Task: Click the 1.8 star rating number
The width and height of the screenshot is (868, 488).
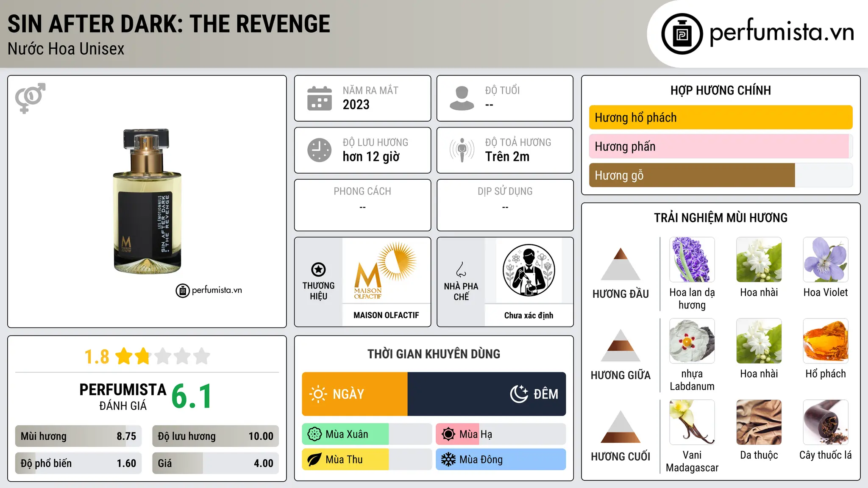Action: pyautogui.click(x=97, y=357)
